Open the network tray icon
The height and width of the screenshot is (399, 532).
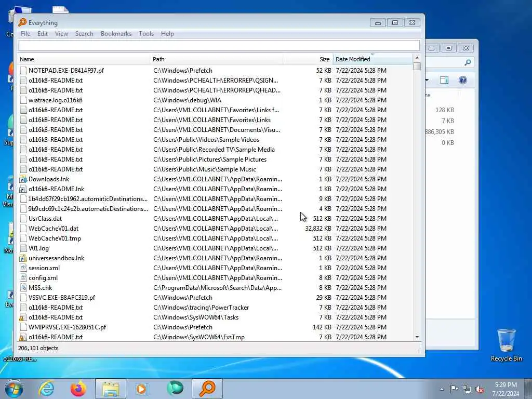[467, 390]
